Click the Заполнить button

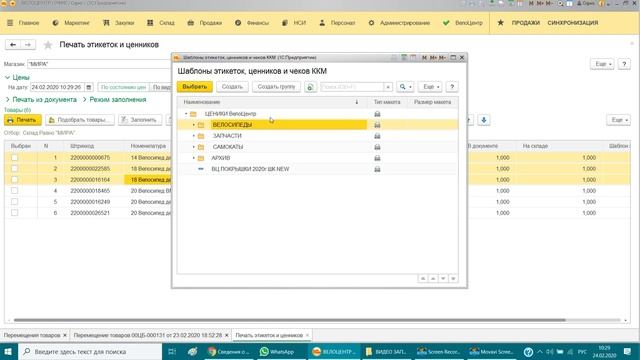click(140, 120)
